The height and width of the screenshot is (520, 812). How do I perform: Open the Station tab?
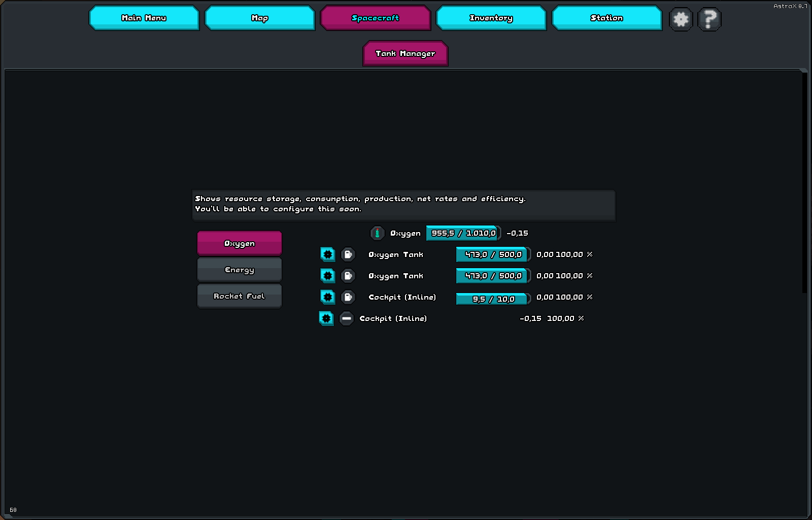click(606, 18)
